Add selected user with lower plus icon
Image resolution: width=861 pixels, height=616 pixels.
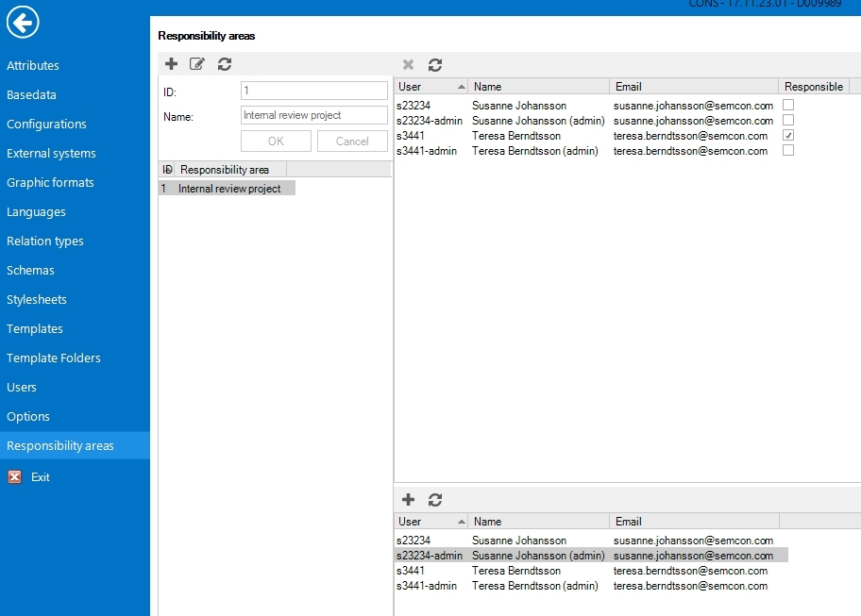408,500
